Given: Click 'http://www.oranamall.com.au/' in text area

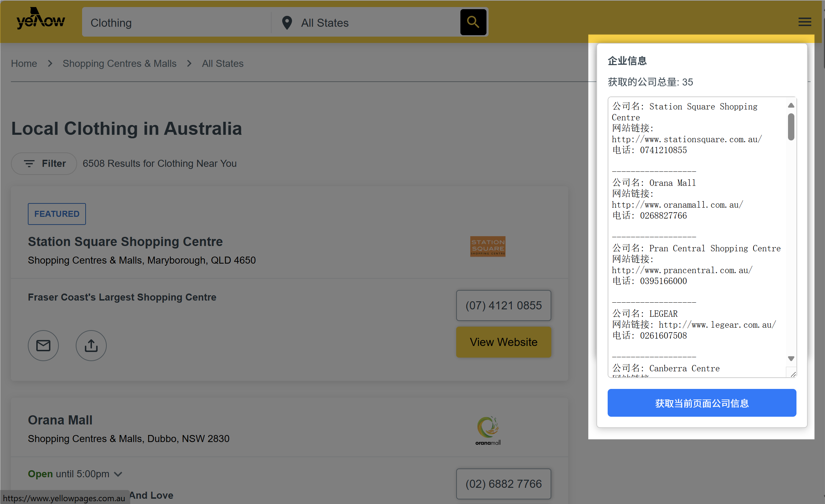Looking at the screenshot, I should [677, 205].
